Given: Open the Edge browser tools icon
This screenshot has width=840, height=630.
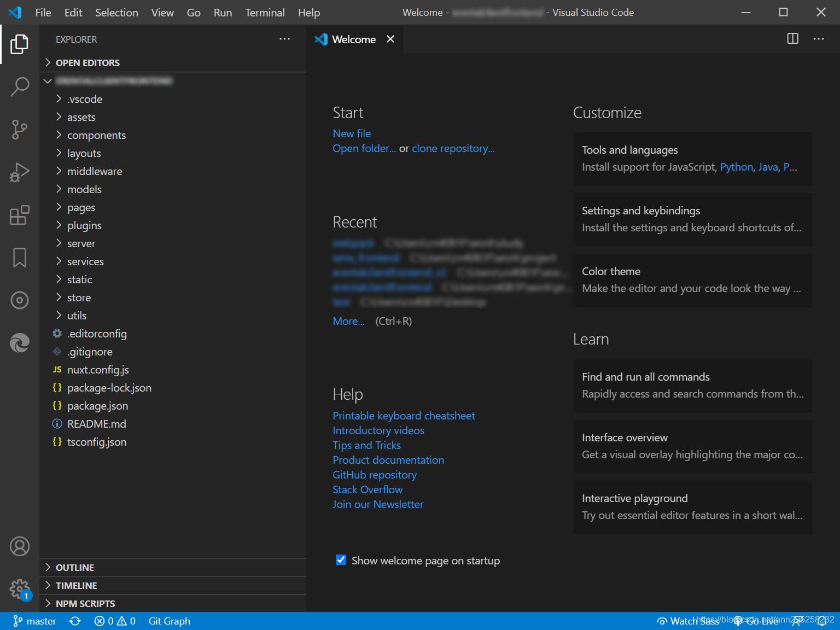Looking at the screenshot, I should tap(20, 343).
